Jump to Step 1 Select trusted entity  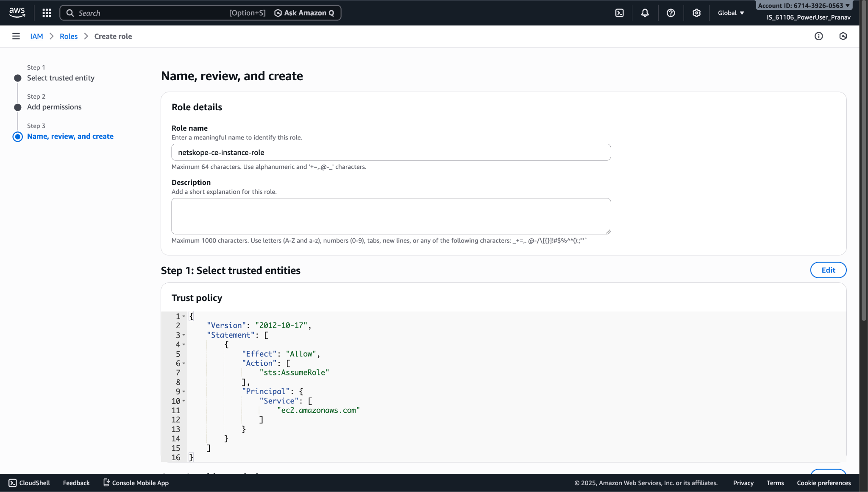point(61,78)
